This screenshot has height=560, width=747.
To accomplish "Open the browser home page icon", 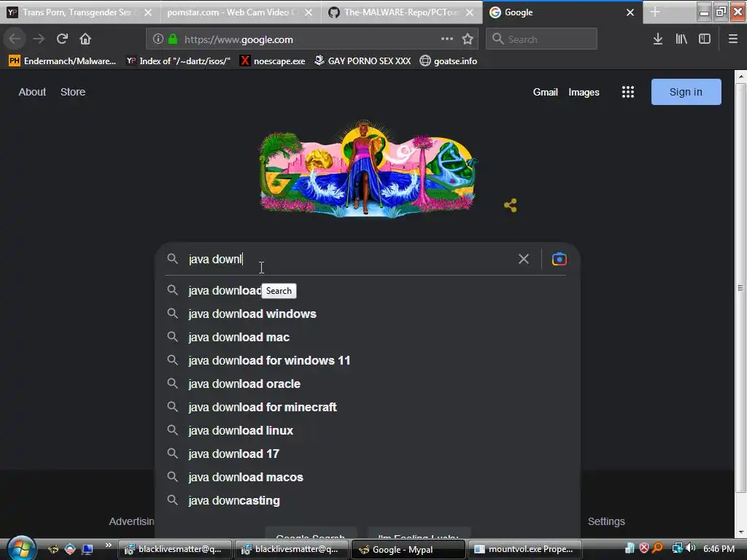I will 85,39.
